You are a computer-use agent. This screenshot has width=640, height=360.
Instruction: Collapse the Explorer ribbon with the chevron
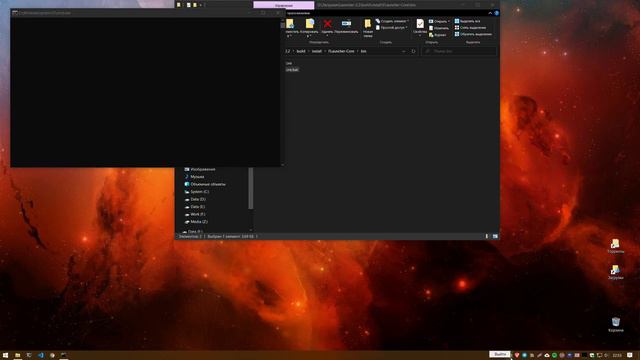coord(490,13)
